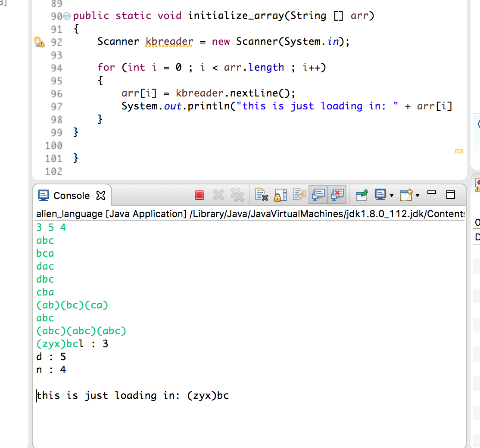This screenshot has width=480, height=448.
Task: Select the Console tab
Action: pyautogui.click(x=72, y=195)
